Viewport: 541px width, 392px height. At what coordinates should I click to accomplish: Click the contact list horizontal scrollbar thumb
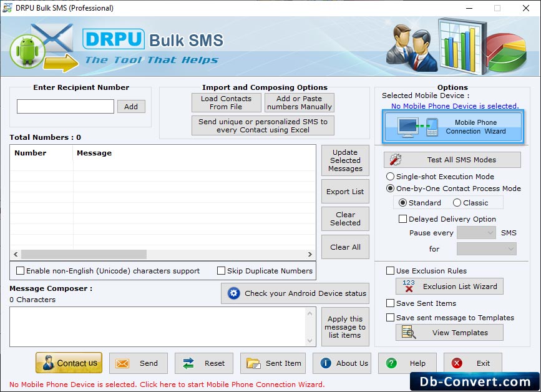[84, 254]
